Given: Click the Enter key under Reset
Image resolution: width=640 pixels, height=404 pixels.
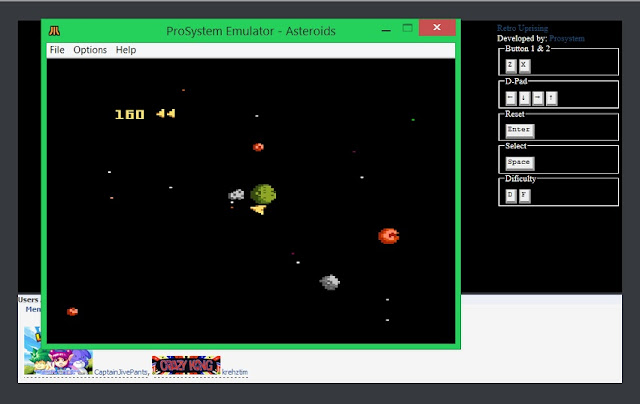Looking at the screenshot, I should 520,130.
